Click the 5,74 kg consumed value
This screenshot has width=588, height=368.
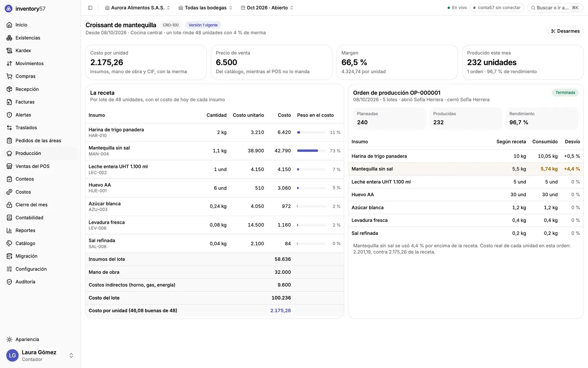549,169
